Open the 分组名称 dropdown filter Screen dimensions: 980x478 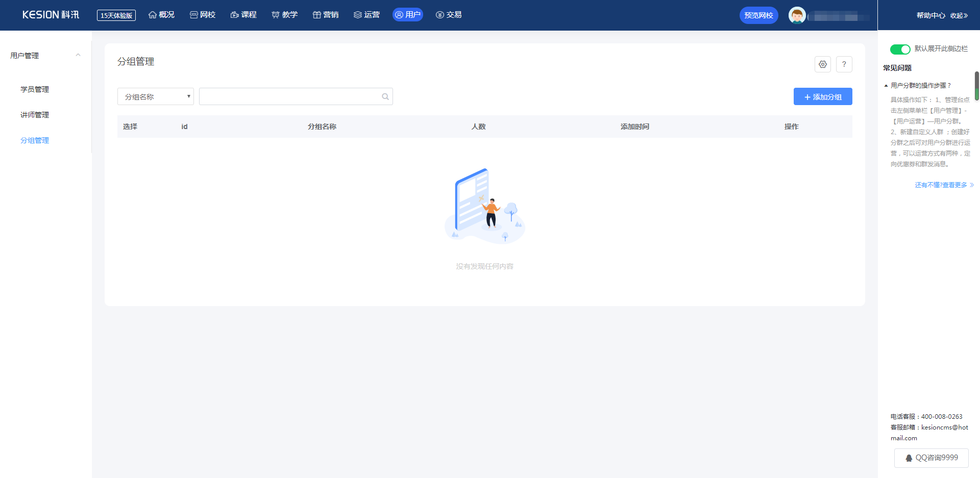156,97
